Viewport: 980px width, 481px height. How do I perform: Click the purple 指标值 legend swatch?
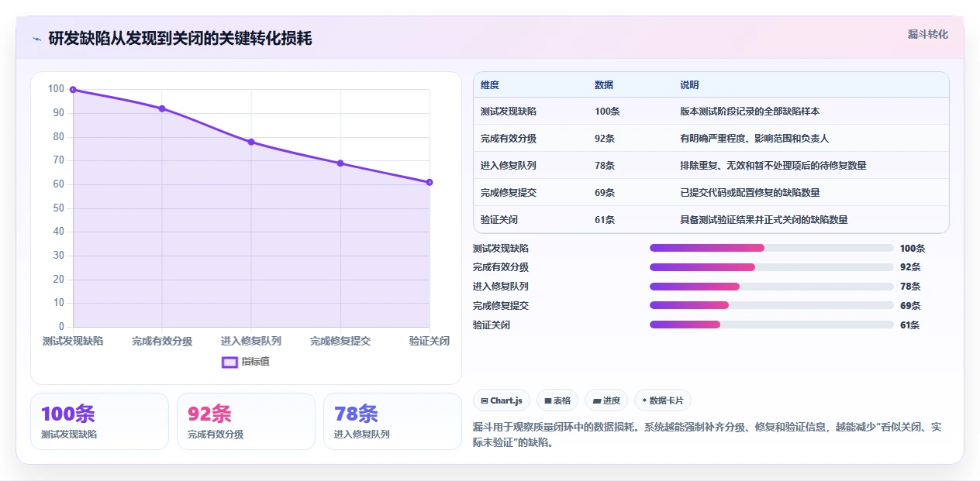229,362
